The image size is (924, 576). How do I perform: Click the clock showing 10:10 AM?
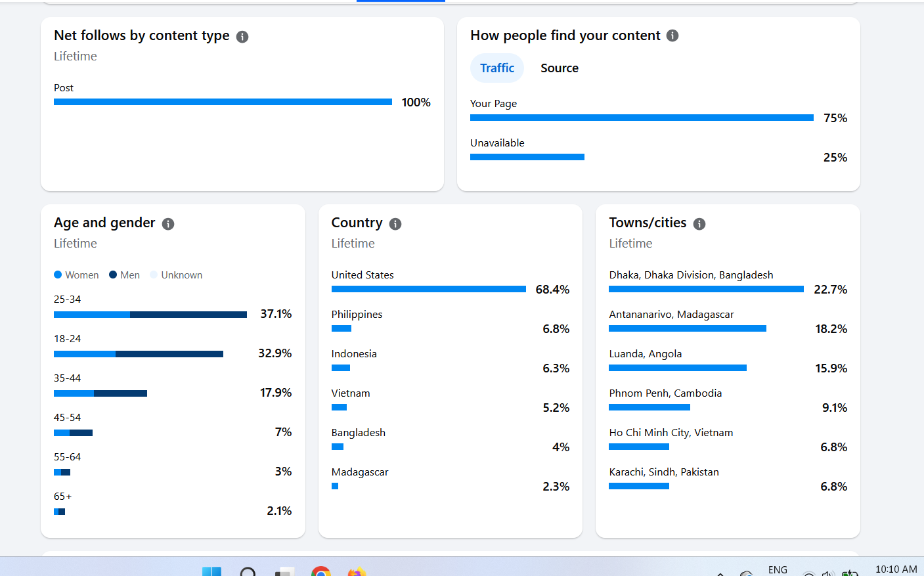coord(896,569)
